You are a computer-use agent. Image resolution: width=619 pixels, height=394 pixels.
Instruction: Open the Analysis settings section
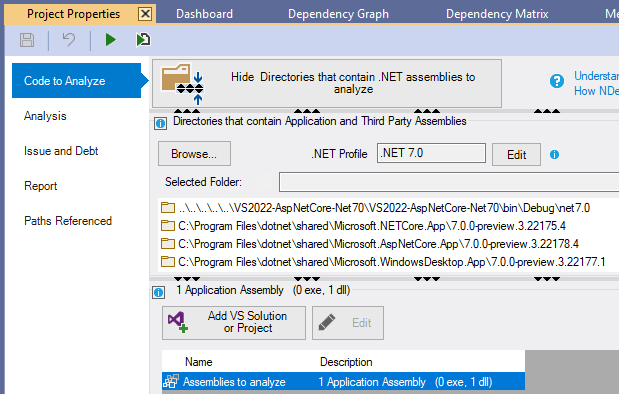(x=45, y=116)
